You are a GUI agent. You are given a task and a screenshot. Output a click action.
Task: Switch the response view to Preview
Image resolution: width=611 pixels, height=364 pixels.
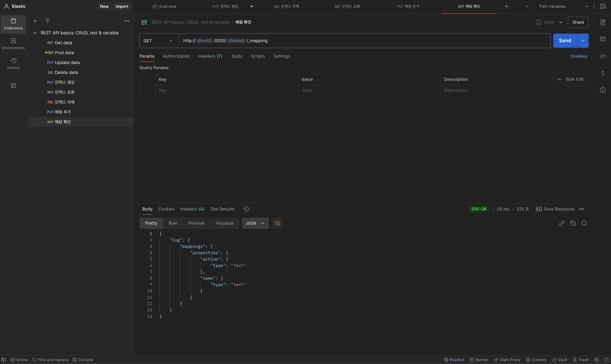(196, 223)
